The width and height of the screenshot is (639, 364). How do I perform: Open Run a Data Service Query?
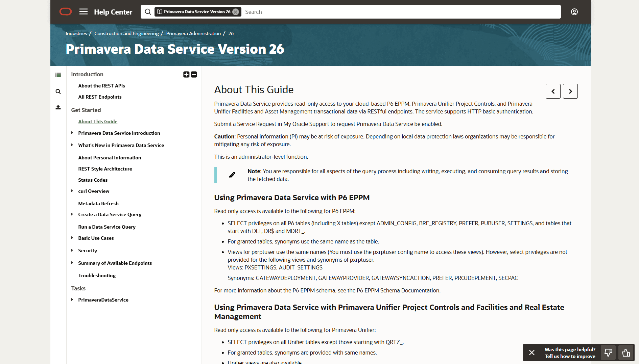107,227
